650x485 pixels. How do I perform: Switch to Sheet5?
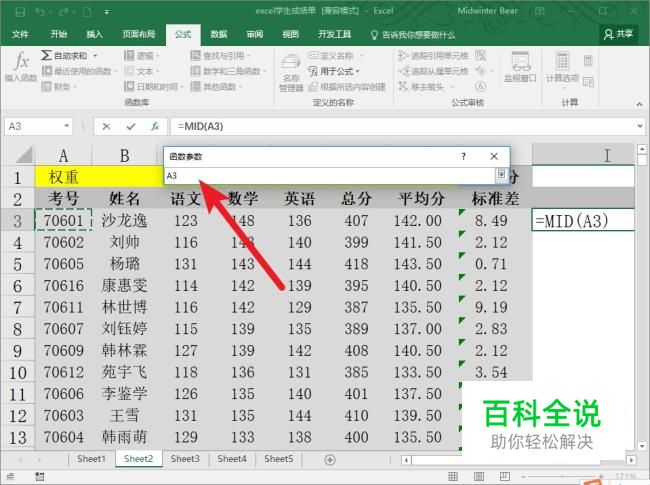pyautogui.click(x=279, y=459)
